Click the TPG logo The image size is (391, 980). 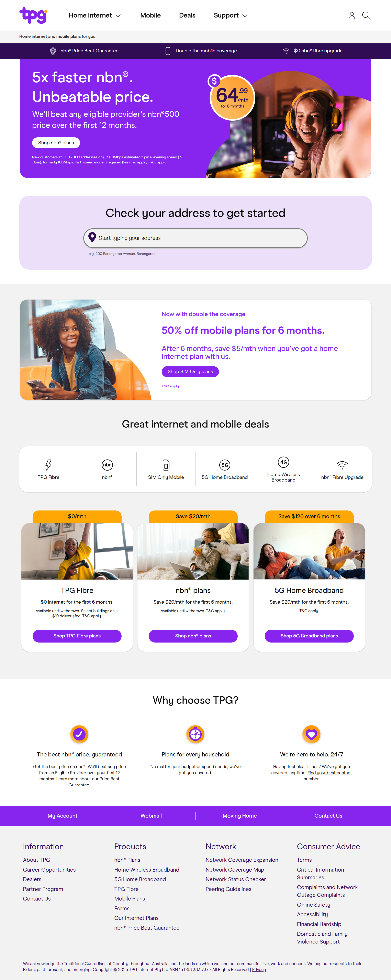click(x=33, y=15)
